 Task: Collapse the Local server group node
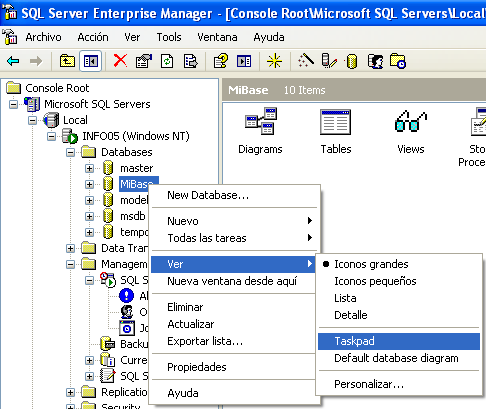pos(32,120)
